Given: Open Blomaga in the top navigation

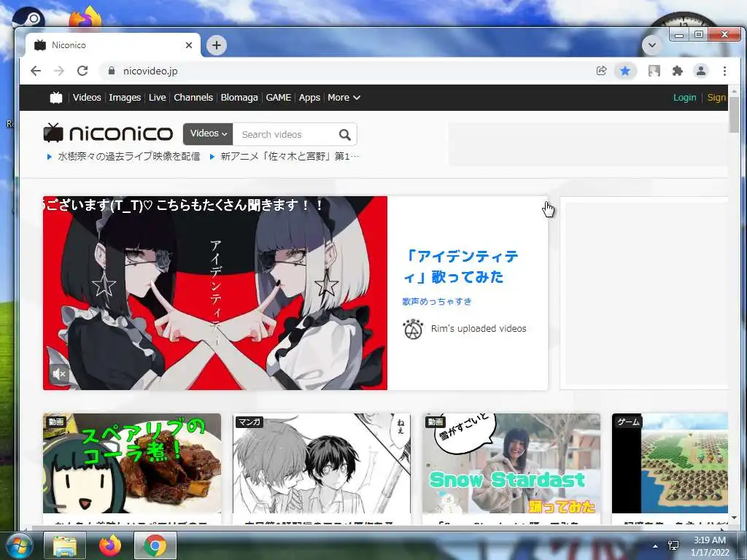Looking at the screenshot, I should point(239,98).
